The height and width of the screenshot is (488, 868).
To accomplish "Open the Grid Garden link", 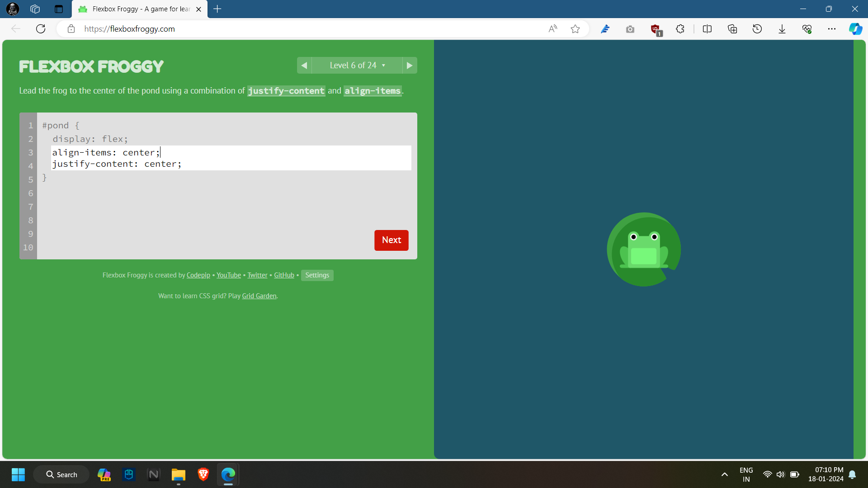I will coord(259,296).
